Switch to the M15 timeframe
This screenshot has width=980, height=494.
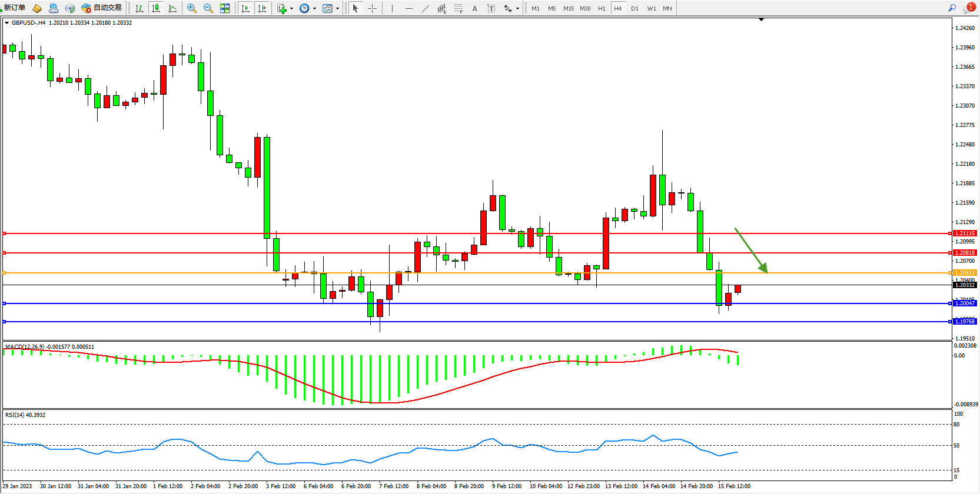(x=568, y=8)
